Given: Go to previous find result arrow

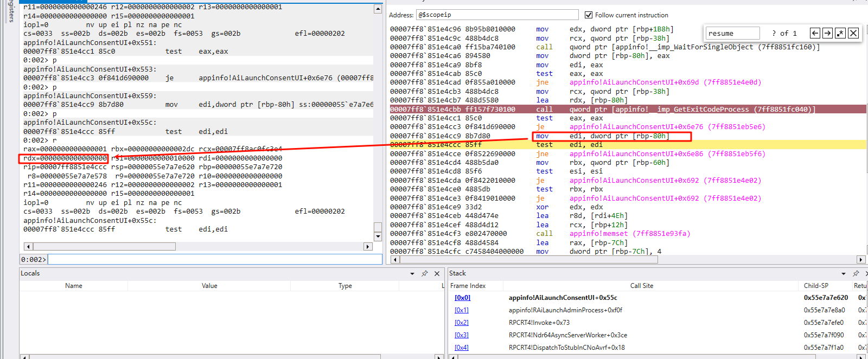Looking at the screenshot, I should pyautogui.click(x=815, y=33).
